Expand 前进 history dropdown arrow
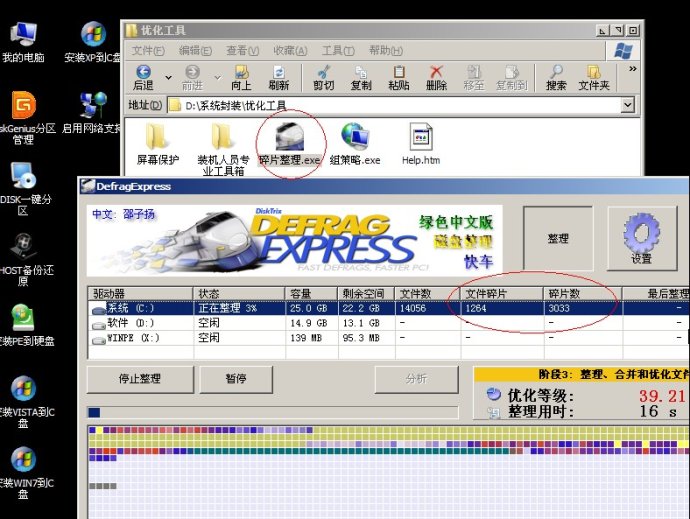 click(217, 78)
